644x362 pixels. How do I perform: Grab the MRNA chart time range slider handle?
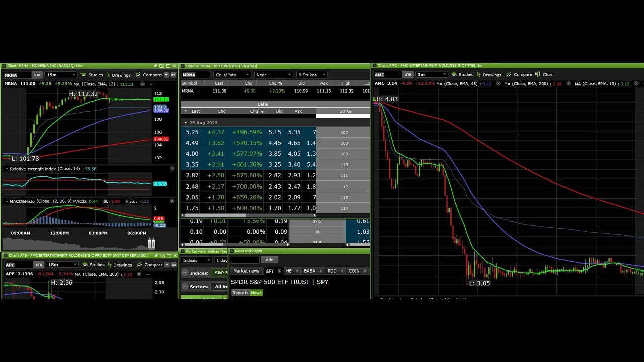(151, 244)
